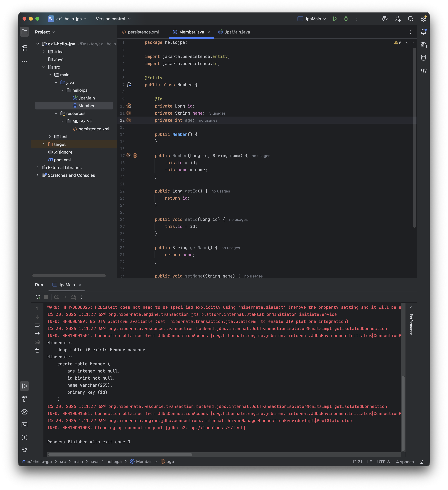
Task: Expand the External Libraries node
Action: pyautogui.click(x=37, y=167)
